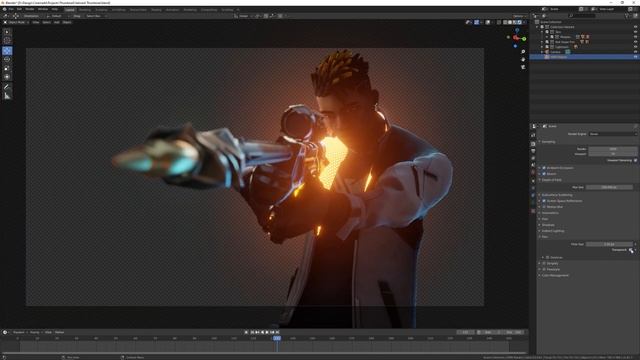Image resolution: width=640 pixels, height=360 pixels.
Task: Open the Render menu
Action: [x=30, y=9]
